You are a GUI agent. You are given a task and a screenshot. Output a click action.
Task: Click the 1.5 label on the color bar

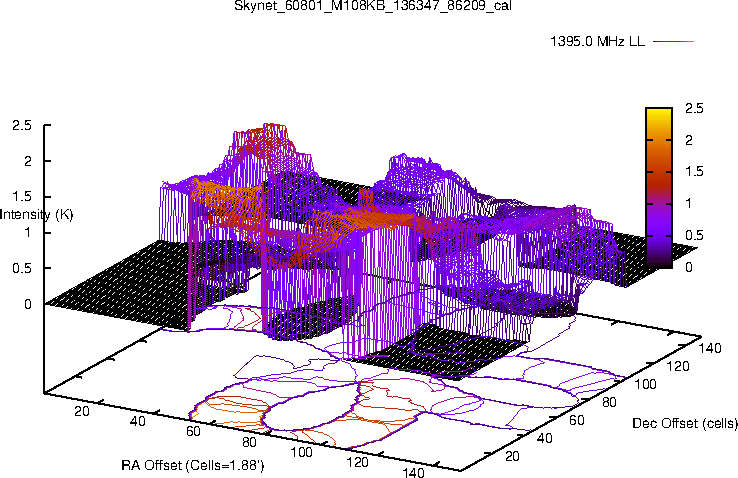694,171
